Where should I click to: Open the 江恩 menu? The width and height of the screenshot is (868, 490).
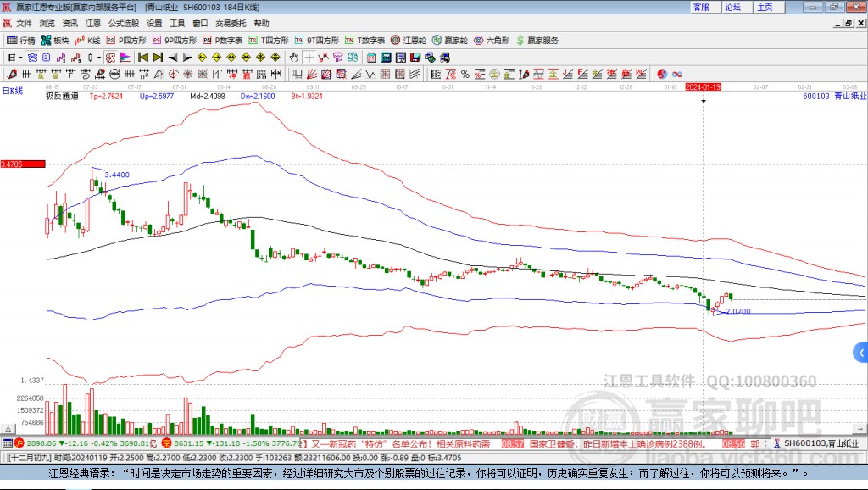point(93,24)
